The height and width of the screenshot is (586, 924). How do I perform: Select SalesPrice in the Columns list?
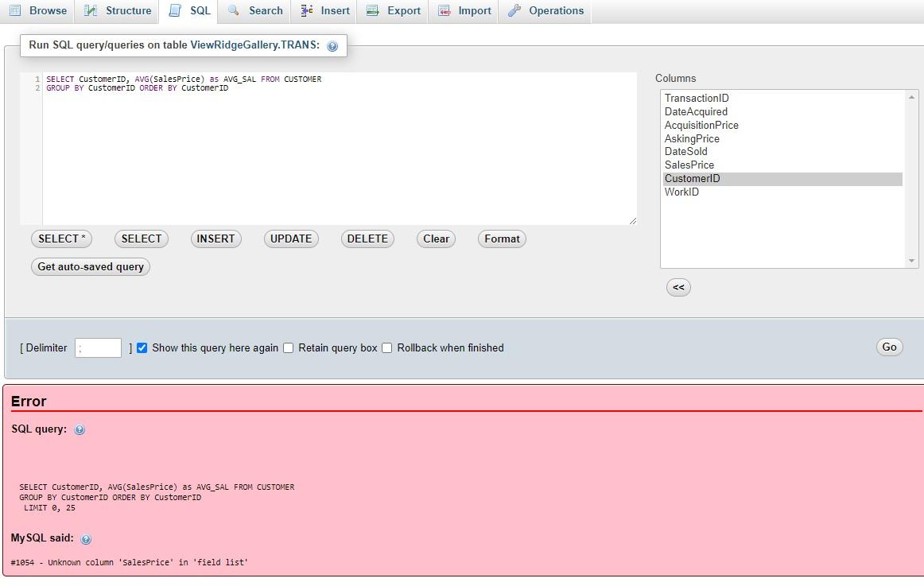[688, 165]
